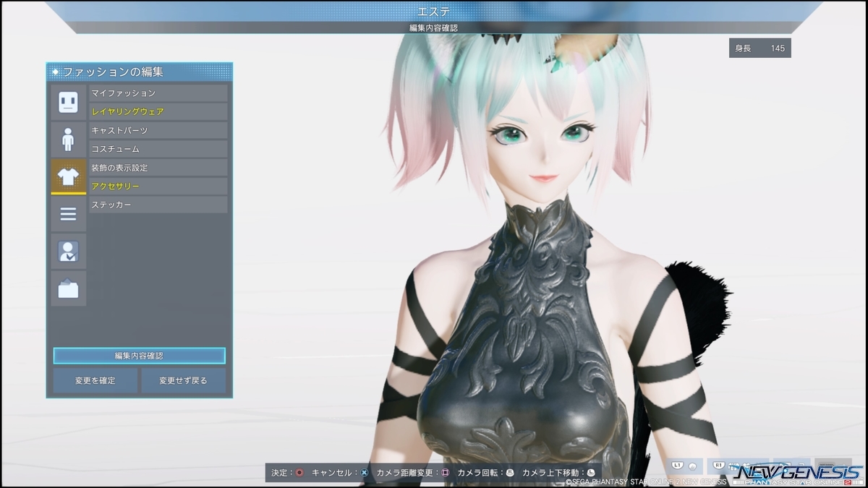This screenshot has width=868, height=488.
Task: Go back with 変更せず戻る button
Action: coord(183,380)
